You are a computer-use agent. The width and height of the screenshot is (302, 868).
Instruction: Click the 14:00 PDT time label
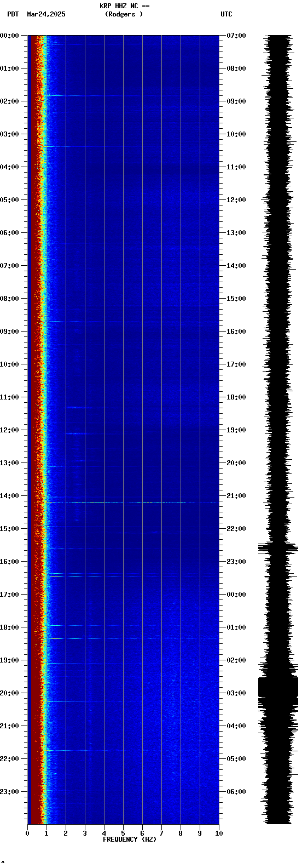point(10,496)
